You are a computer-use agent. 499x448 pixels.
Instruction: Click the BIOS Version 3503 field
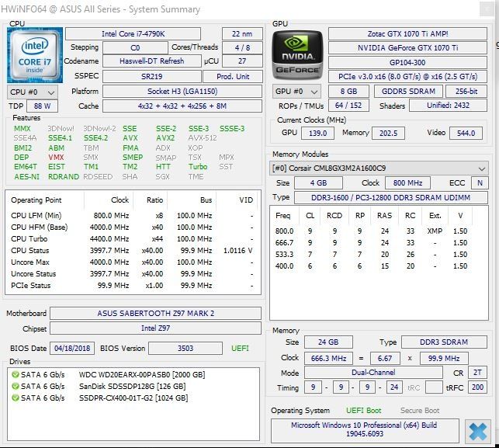click(x=185, y=349)
